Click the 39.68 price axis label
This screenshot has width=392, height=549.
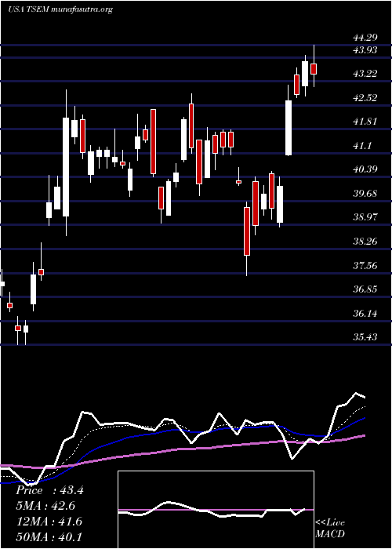point(365,193)
